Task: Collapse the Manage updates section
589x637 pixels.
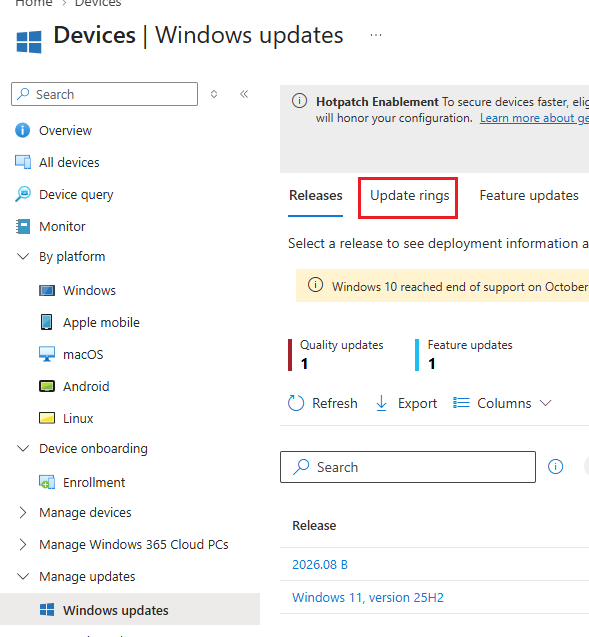Action: click(23, 576)
